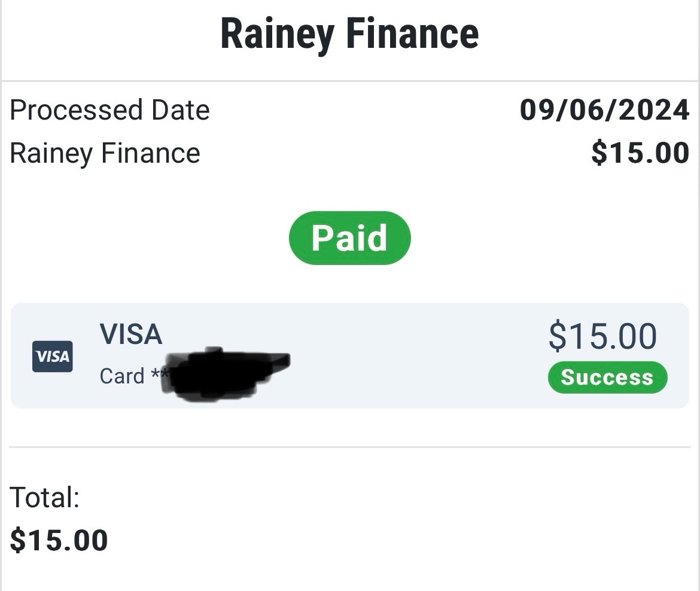
Task: Tap the Rainey Finance header title
Action: tap(349, 34)
